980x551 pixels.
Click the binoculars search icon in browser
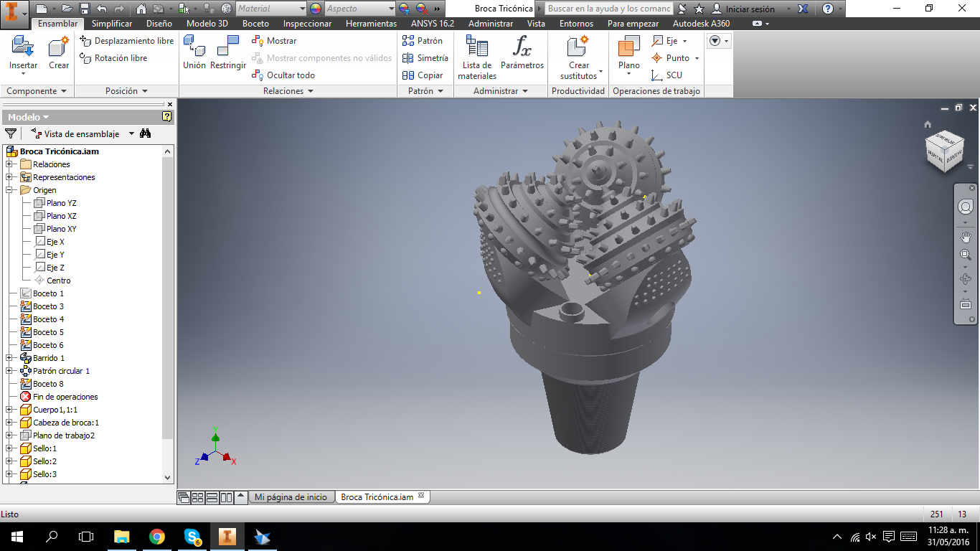coord(146,133)
